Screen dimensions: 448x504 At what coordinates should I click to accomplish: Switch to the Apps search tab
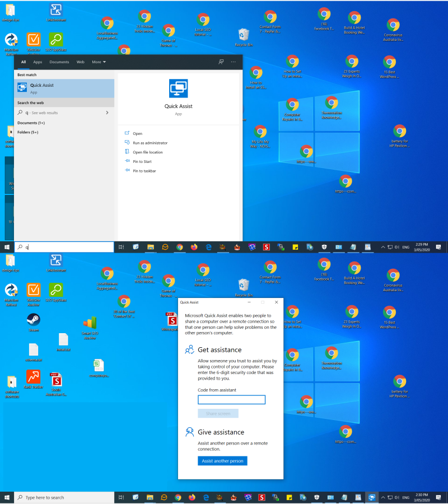[x=38, y=62]
